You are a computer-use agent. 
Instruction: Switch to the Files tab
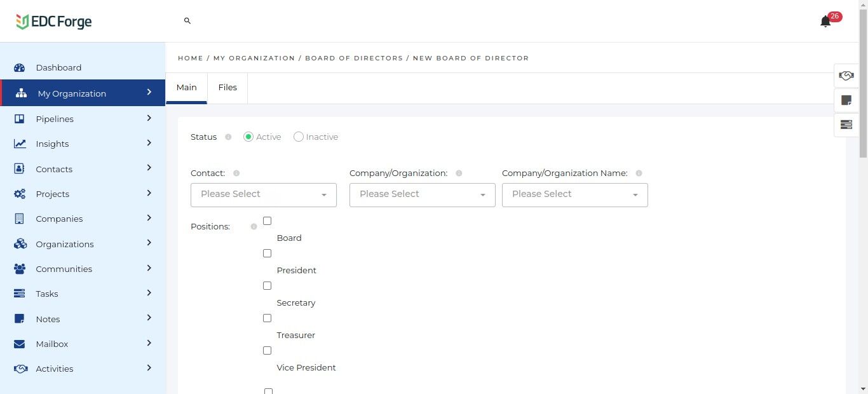(227, 88)
